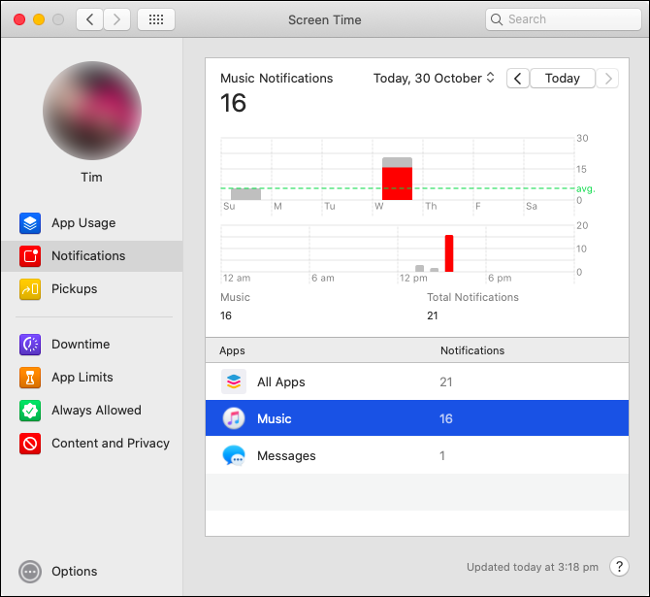650x597 pixels.
Task: Click Tim's profile picture
Action: point(92,111)
